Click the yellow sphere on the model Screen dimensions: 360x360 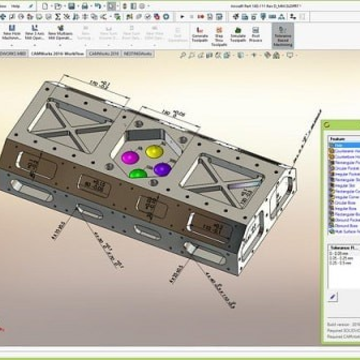click(x=154, y=152)
